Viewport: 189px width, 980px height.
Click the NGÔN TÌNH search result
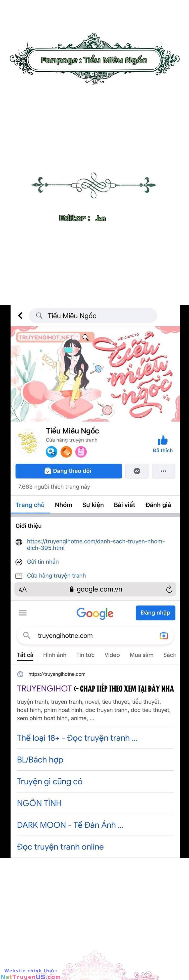pos(39,803)
